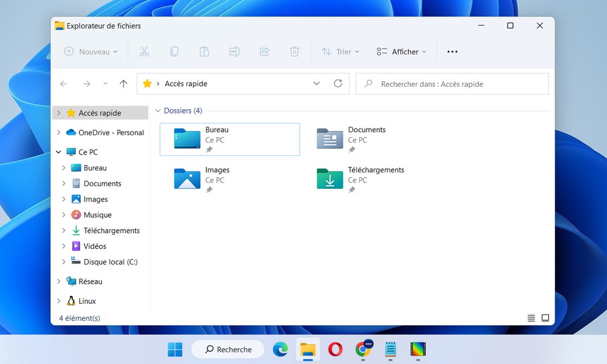Open the Trier sort dropdown

click(340, 52)
